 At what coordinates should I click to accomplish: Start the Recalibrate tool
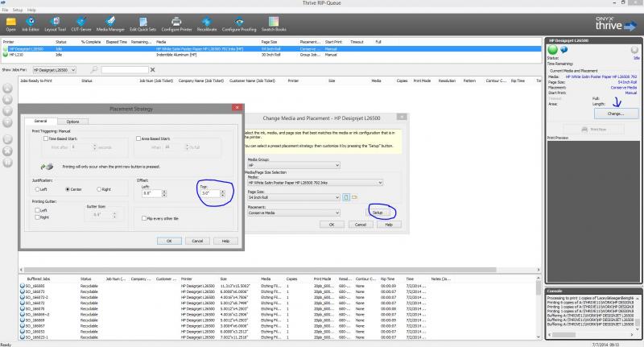(x=207, y=24)
